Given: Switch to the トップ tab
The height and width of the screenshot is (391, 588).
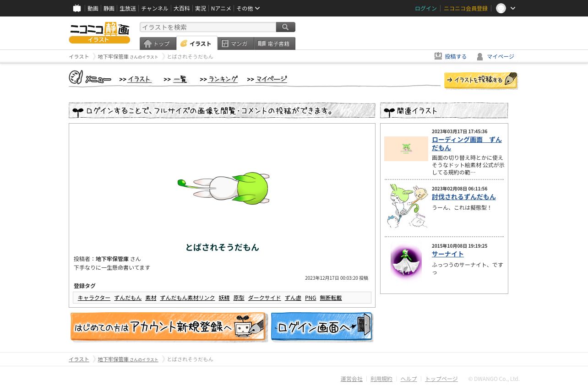Looking at the screenshot, I should (x=158, y=43).
